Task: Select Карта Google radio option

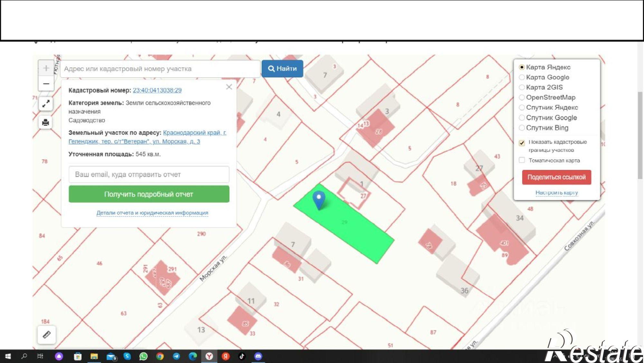Action: point(522,77)
